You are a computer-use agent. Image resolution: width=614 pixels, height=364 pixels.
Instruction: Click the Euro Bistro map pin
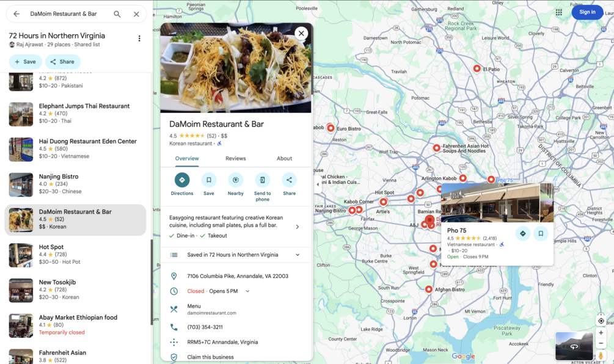tap(331, 128)
